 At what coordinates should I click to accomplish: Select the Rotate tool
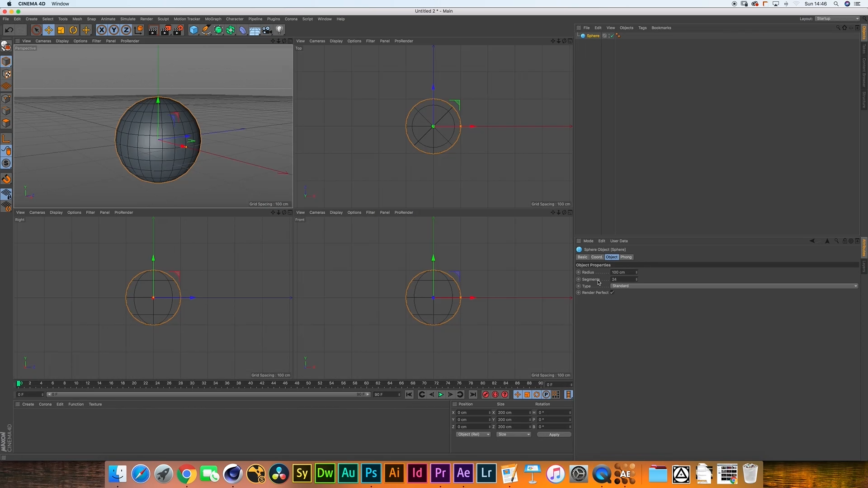coord(73,30)
